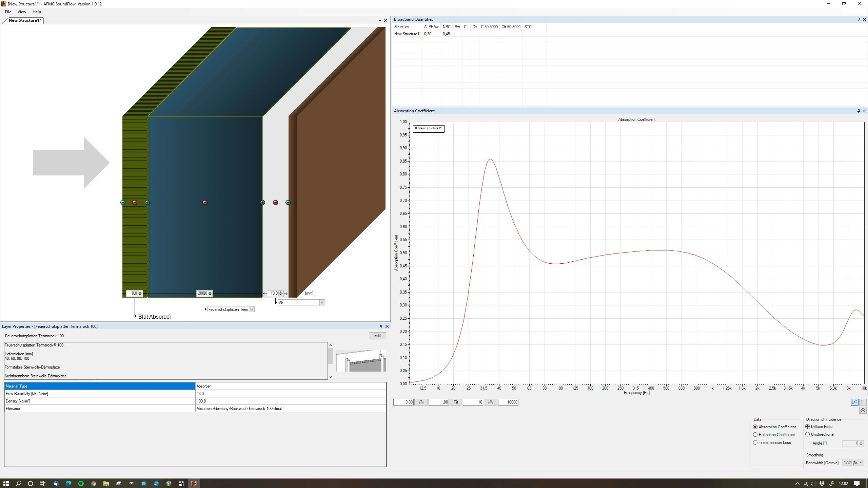
Task: Open the Help menu
Action: coord(37,12)
